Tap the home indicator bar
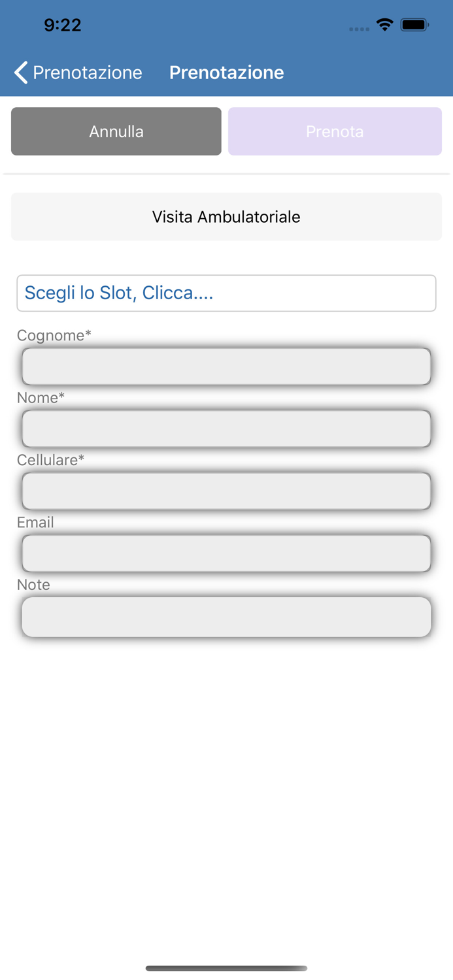This screenshot has height=980, width=453. (226, 969)
